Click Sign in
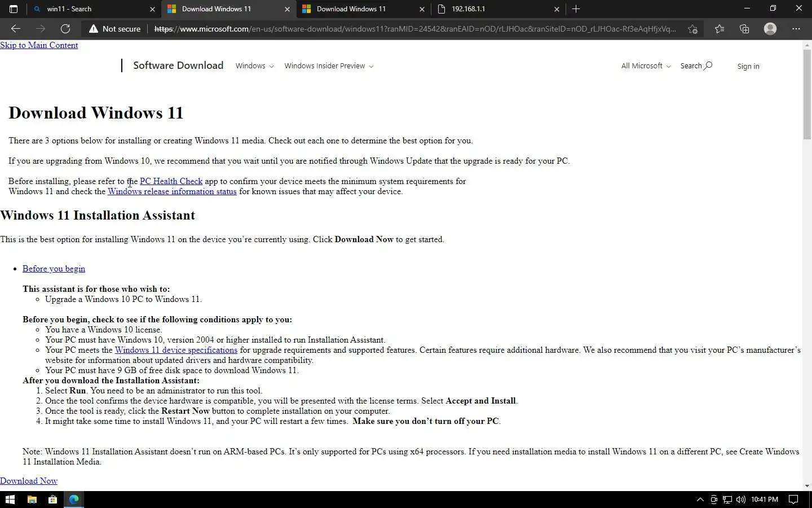This screenshot has height=508, width=812. coord(748,66)
